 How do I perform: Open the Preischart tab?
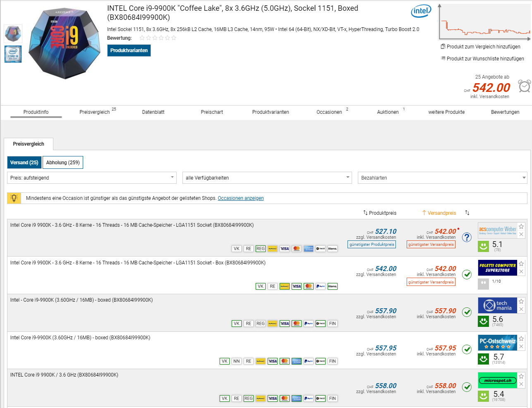[212, 112]
